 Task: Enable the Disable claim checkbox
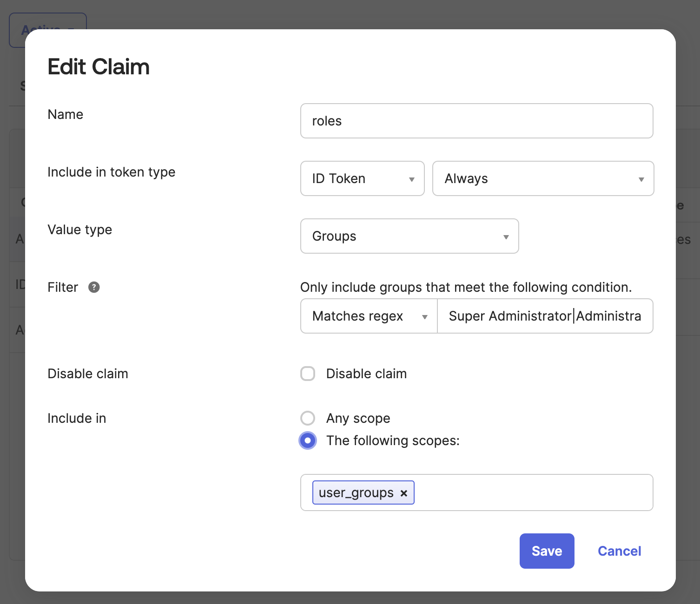308,374
